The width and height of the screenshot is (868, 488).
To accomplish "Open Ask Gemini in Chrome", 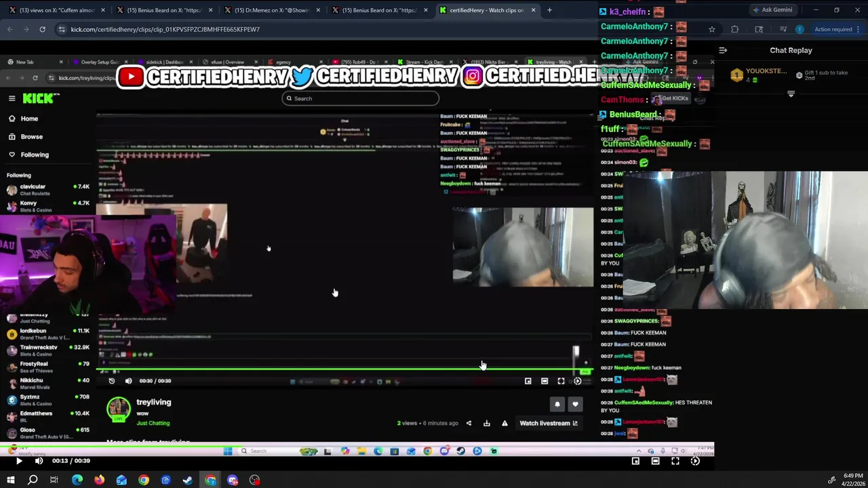I will pos(772,10).
